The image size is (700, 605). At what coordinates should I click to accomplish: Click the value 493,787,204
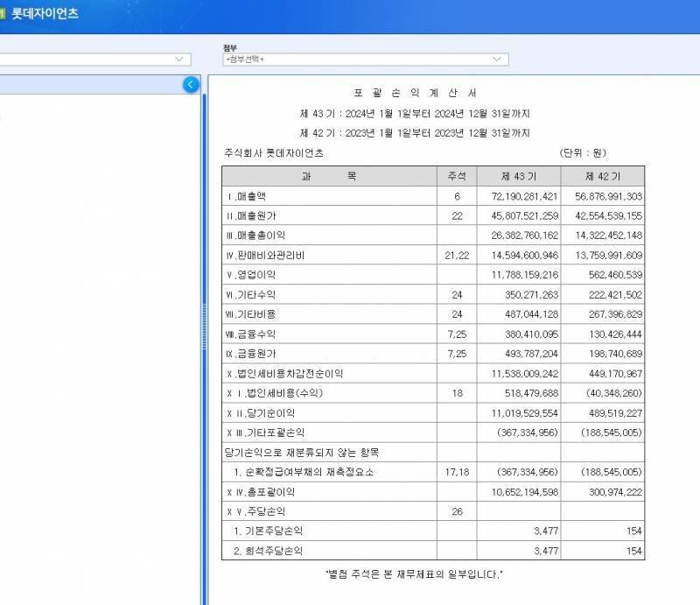coord(531,354)
